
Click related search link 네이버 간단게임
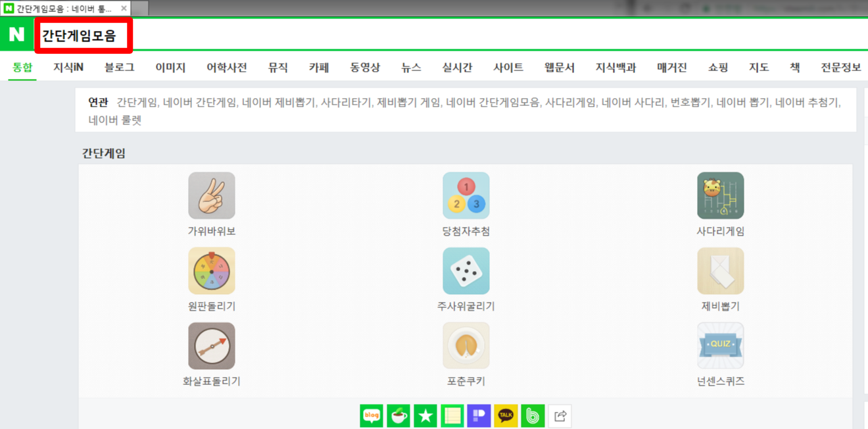199,103
